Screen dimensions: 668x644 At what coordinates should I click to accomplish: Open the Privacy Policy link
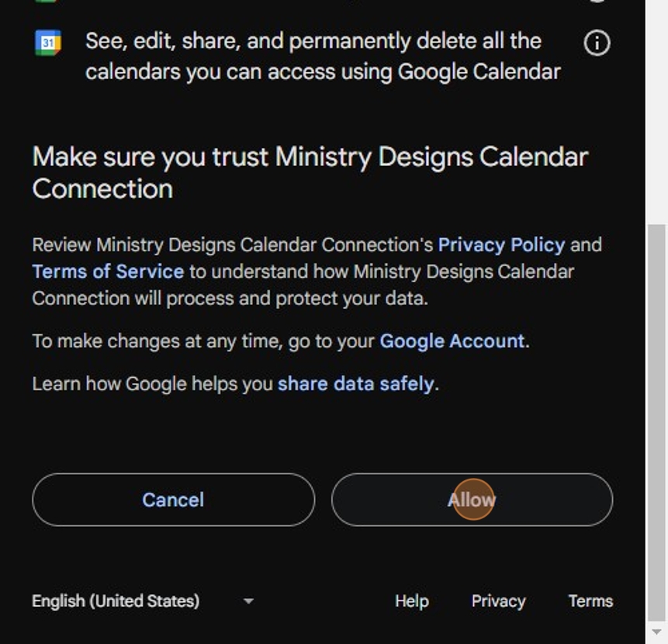pos(501,245)
